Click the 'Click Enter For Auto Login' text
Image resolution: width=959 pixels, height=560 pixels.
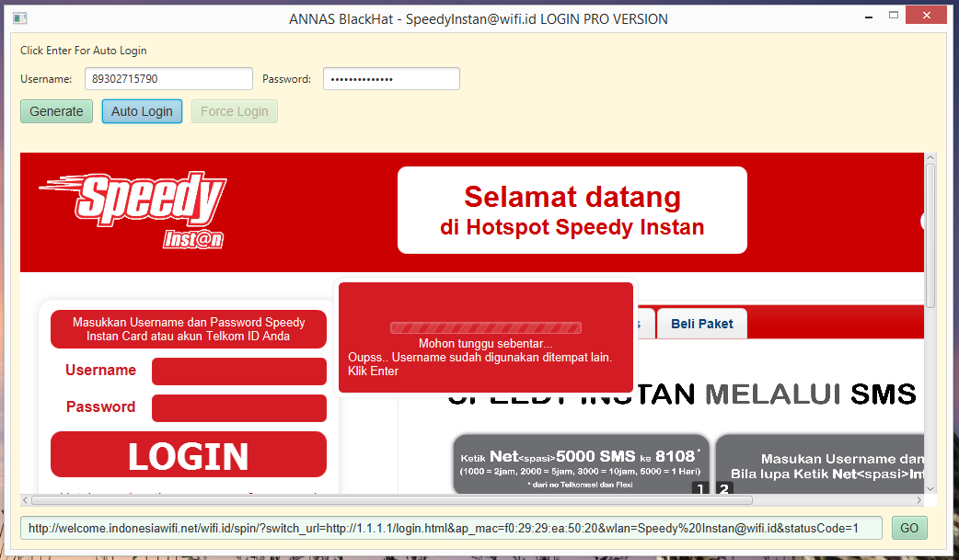point(83,51)
